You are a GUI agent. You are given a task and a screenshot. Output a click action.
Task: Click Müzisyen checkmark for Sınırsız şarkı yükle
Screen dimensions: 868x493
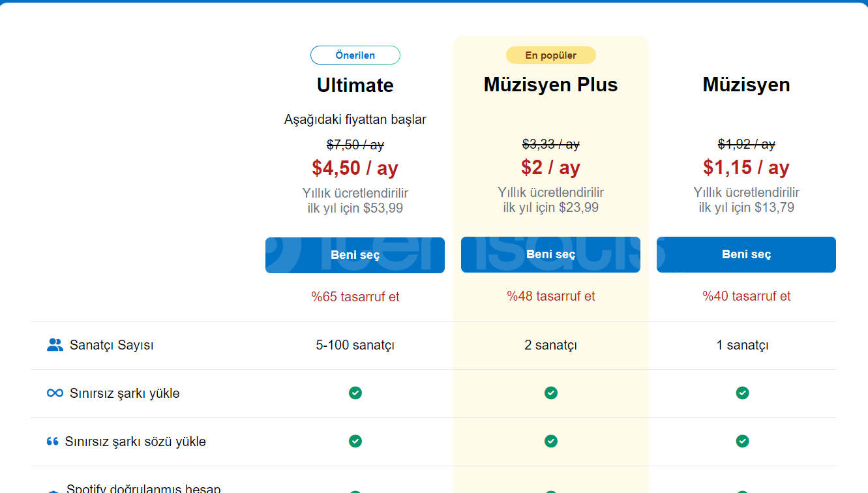pyautogui.click(x=742, y=393)
